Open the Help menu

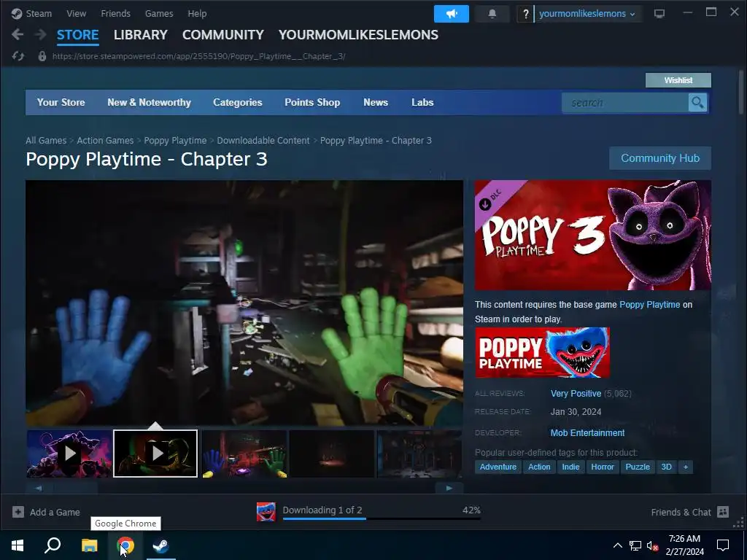pyautogui.click(x=197, y=13)
